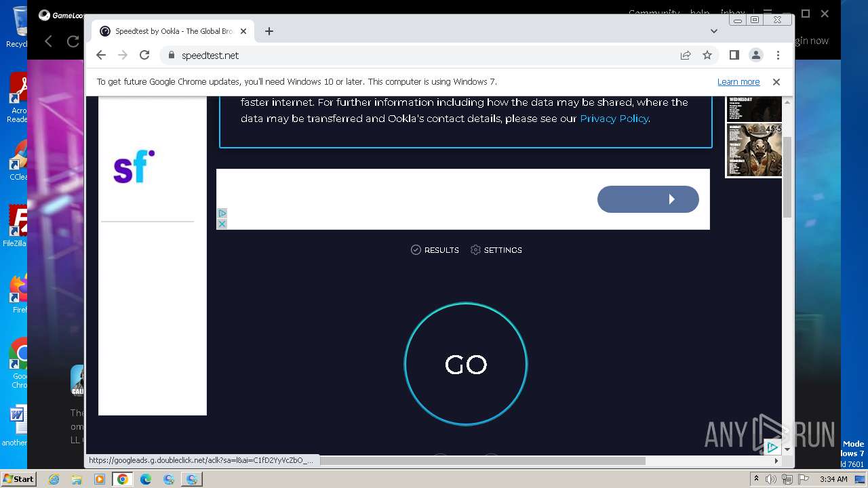Viewport: 868px width, 488px height.
Task: Open the Privacy Policy link
Action: tap(614, 119)
